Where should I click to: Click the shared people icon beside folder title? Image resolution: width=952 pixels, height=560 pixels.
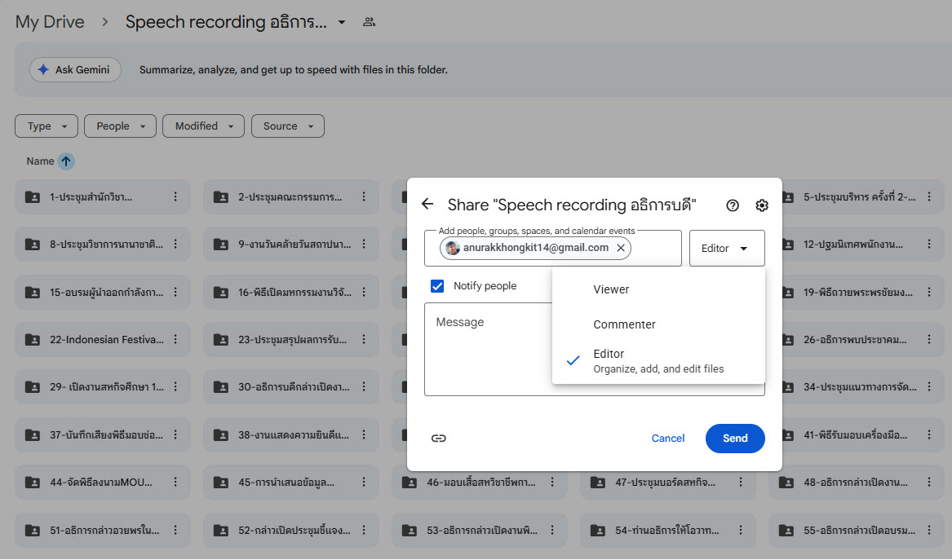coord(369,23)
